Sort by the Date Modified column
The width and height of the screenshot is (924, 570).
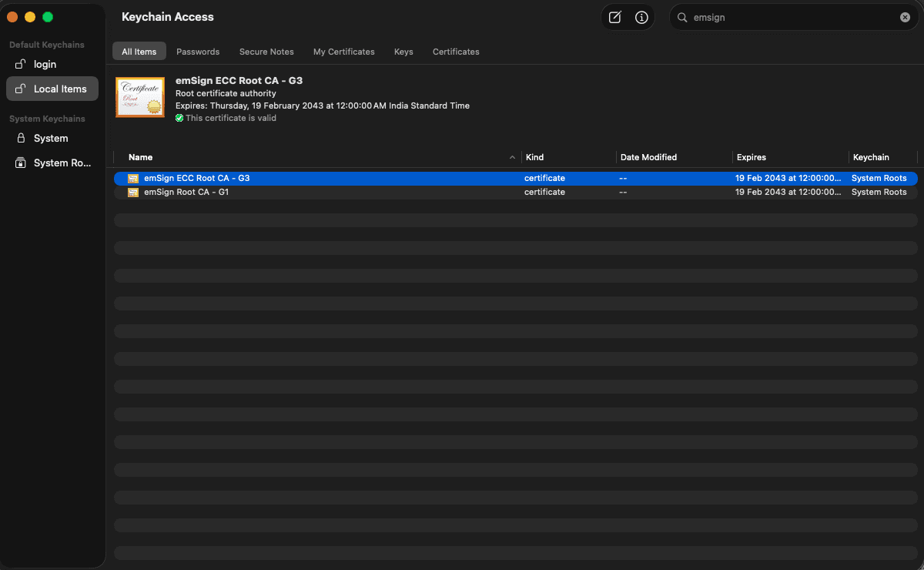click(x=674, y=157)
